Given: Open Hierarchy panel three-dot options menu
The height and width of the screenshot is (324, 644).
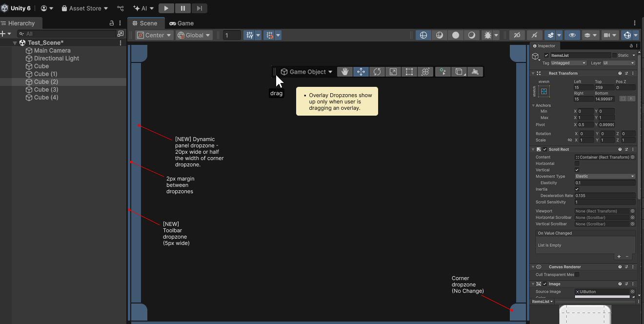Looking at the screenshot, I should tap(120, 23).
